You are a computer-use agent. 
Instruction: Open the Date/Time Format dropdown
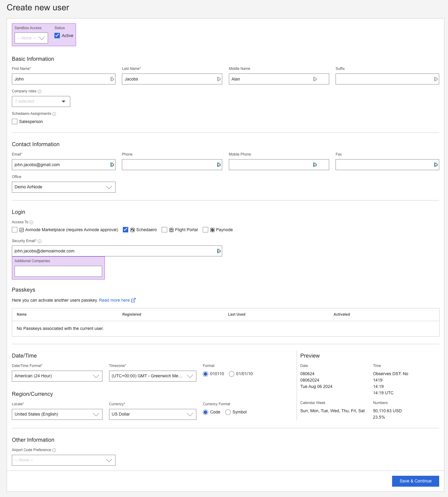[57, 376]
